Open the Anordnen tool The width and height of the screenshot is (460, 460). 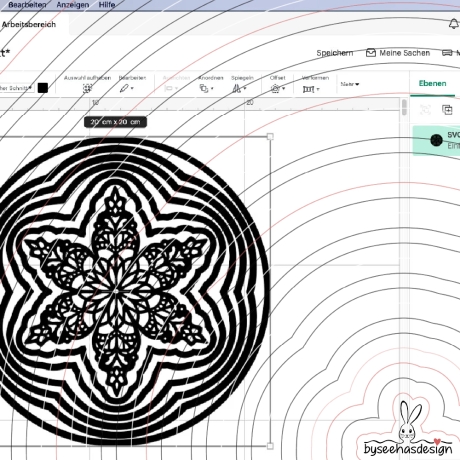pos(206,88)
